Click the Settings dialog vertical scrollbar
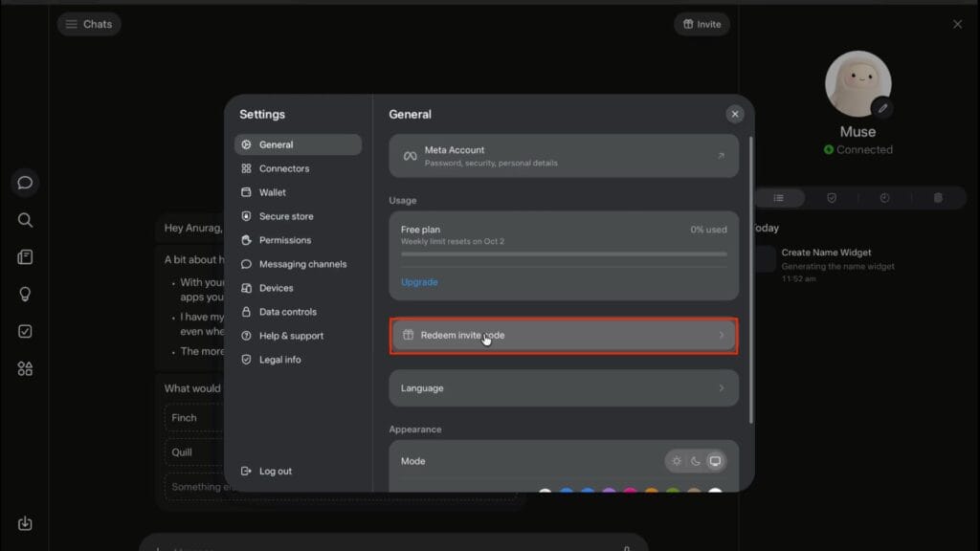 coord(750,280)
